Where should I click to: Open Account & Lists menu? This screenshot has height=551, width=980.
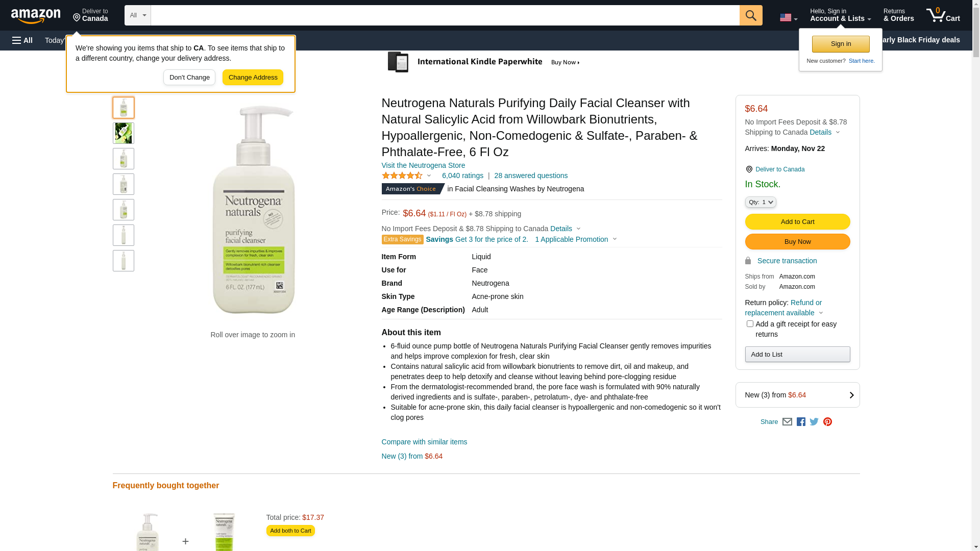coord(840,15)
